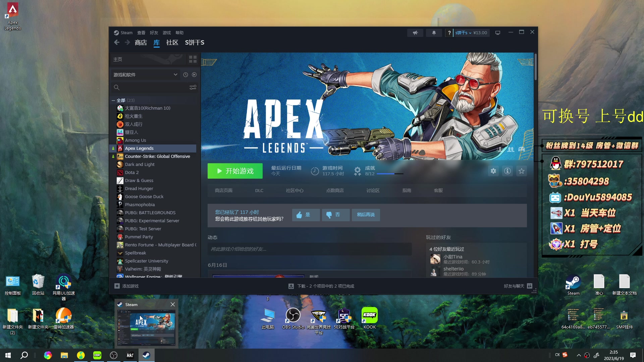Viewport: 644px width, 362px height.
Task: Choose the 稍后再说 later option
Action: click(366, 215)
